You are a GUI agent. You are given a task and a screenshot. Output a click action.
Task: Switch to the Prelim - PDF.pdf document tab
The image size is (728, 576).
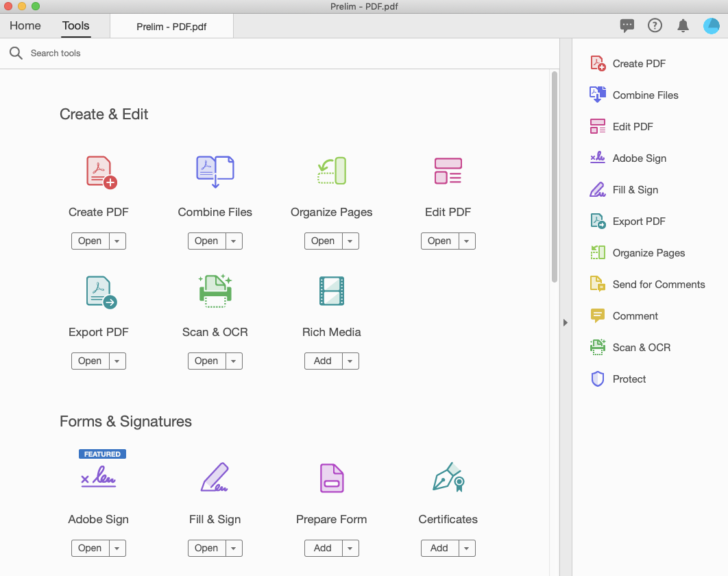click(x=171, y=27)
